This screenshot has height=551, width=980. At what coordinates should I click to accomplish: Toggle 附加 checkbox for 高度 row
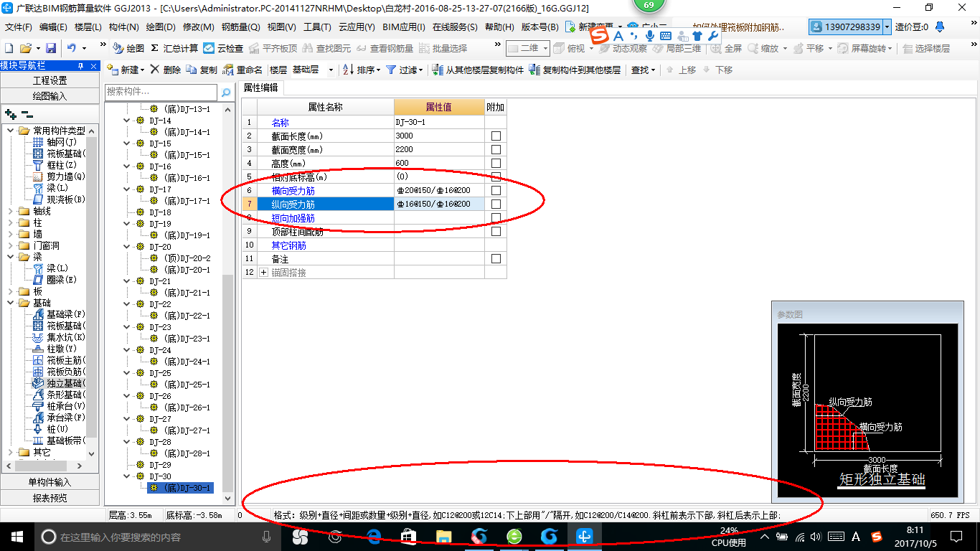click(x=496, y=163)
